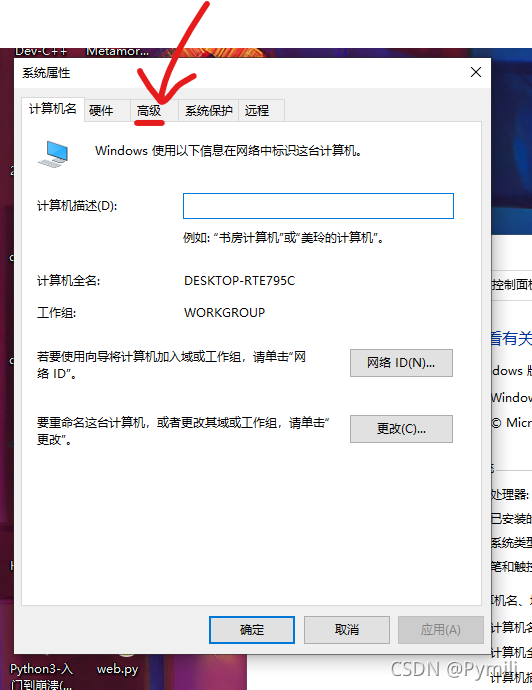The image size is (532, 690).
Task: Confirm with the 确定 button
Action: point(252,630)
